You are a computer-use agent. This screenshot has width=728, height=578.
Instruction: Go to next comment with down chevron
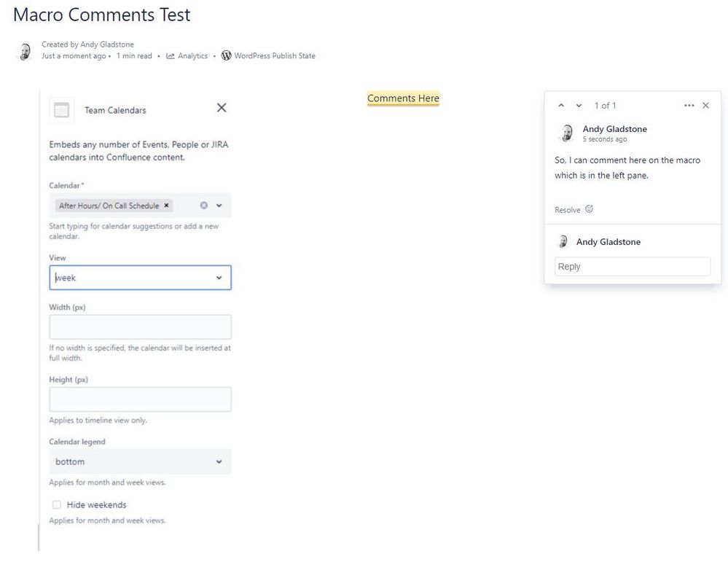(579, 106)
